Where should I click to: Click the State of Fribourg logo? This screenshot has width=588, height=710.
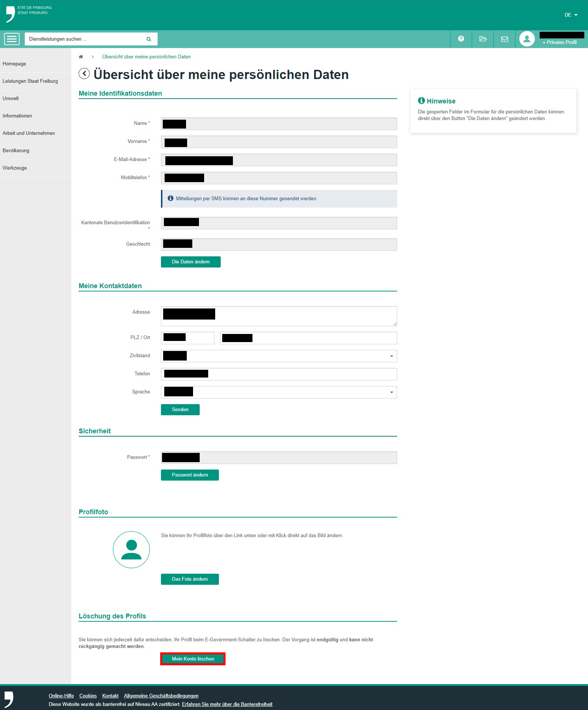[x=11, y=14]
